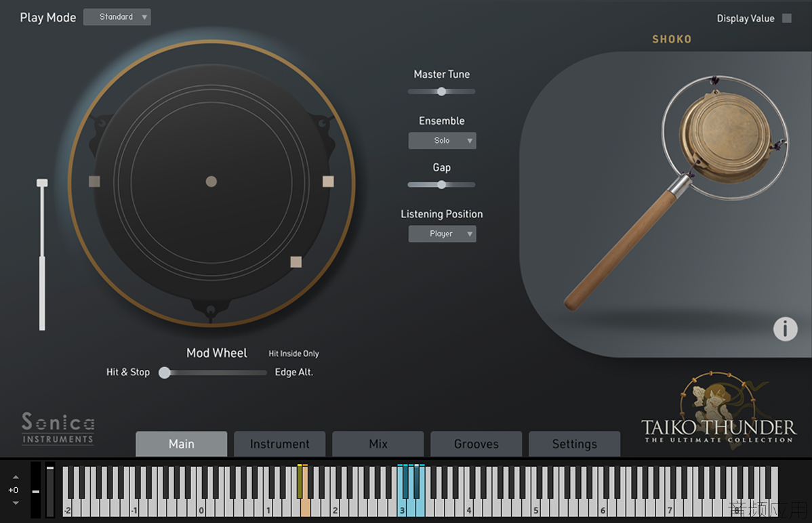Click the SHOKO instrument title
The height and width of the screenshot is (523, 812).
pos(672,39)
